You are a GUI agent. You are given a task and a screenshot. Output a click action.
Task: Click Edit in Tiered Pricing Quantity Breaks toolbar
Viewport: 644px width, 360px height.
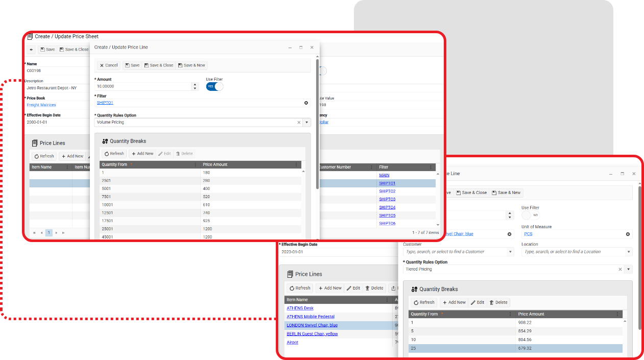point(478,302)
